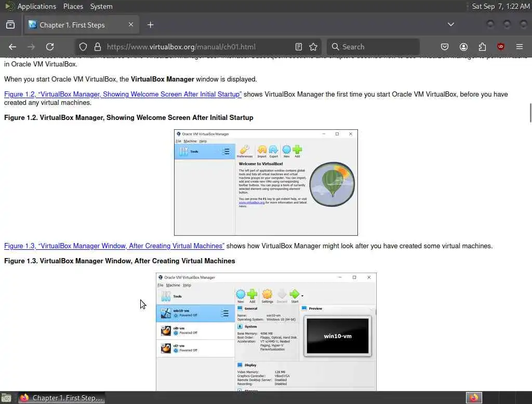Click the Help menu in Figure 1.3
532x404 pixels.
click(187, 285)
